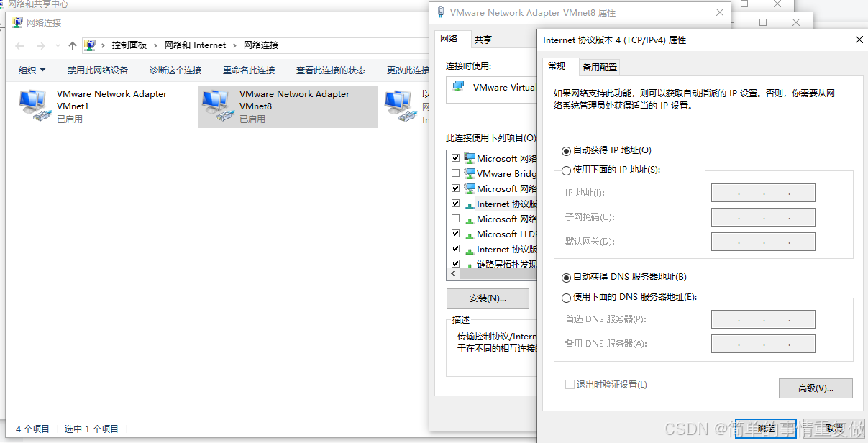Click the 安装(N)... button
868x443 pixels.
coord(488,298)
